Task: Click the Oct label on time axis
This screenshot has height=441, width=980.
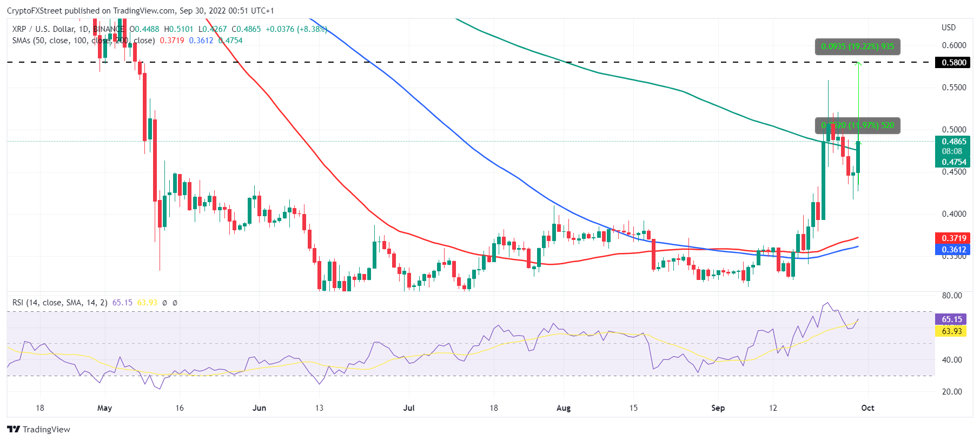Action: [x=868, y=408]
